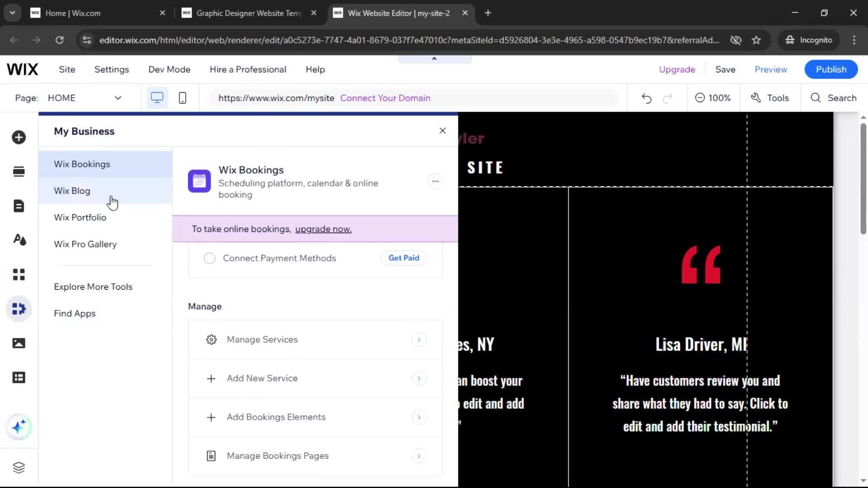Open Explore More Tools
Viewport: 868px width, 488px height.
coord(93,287)
